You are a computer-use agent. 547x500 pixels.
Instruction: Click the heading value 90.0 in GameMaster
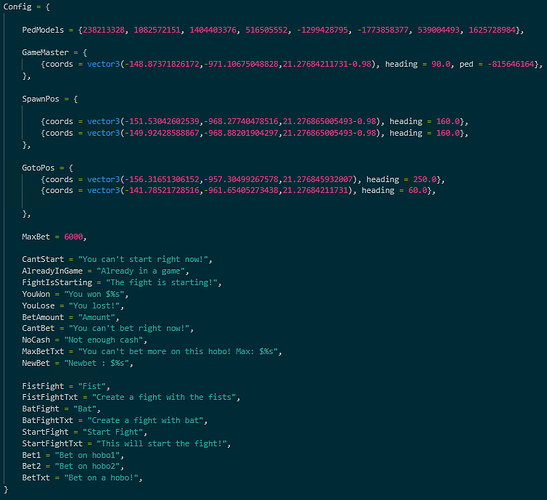441,64
